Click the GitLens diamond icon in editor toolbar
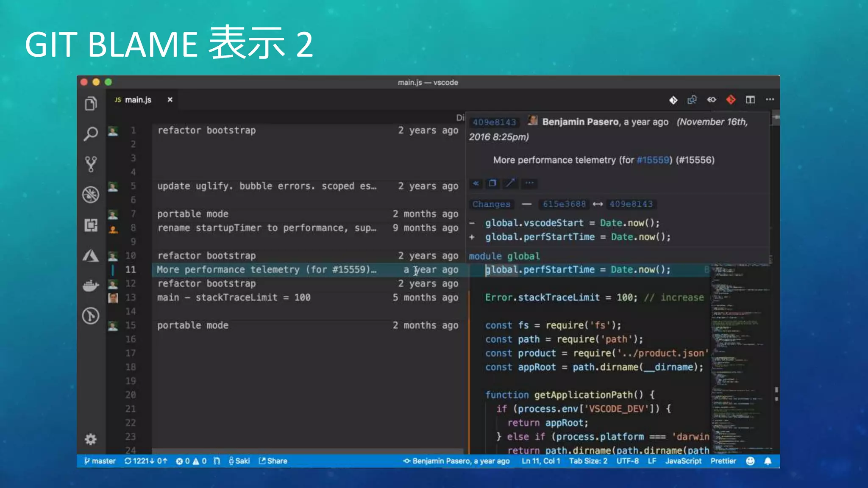This screenshot has height=488, width=868. coord(673,100)
